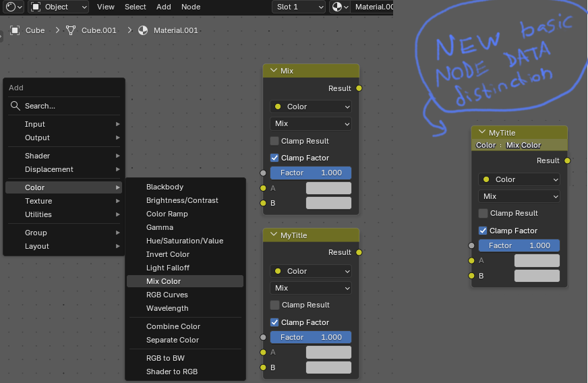
Task: Open Color data type dropdown on middle MyTitle node
Action: 311,271
